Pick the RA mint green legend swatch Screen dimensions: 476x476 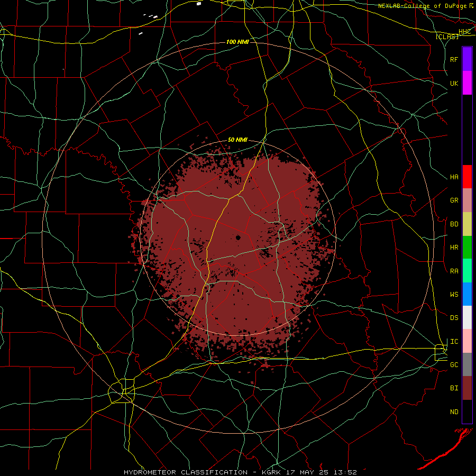(467, 271)
